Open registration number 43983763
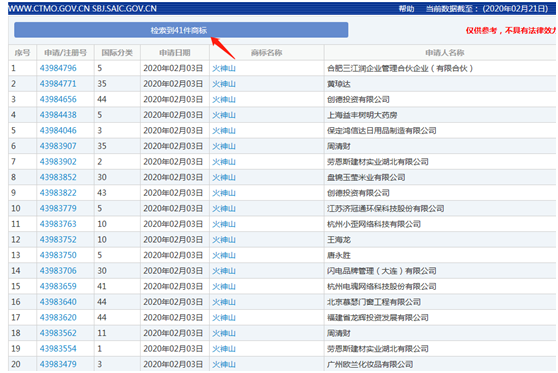This screenshot has width=558, height=373. (x=58, y=224)
